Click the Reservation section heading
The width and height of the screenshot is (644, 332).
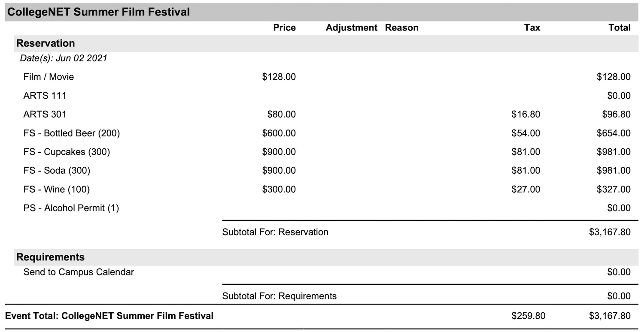(x=46, y=43)
